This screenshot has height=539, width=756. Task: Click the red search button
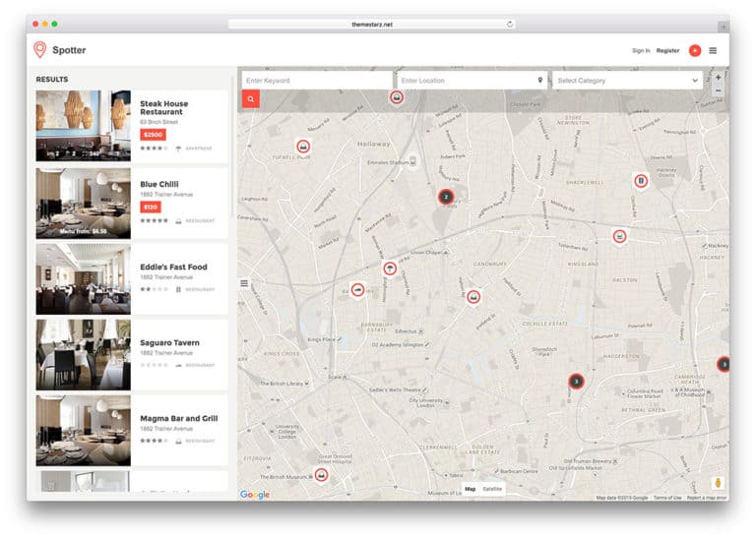click(x=251, y=99)
